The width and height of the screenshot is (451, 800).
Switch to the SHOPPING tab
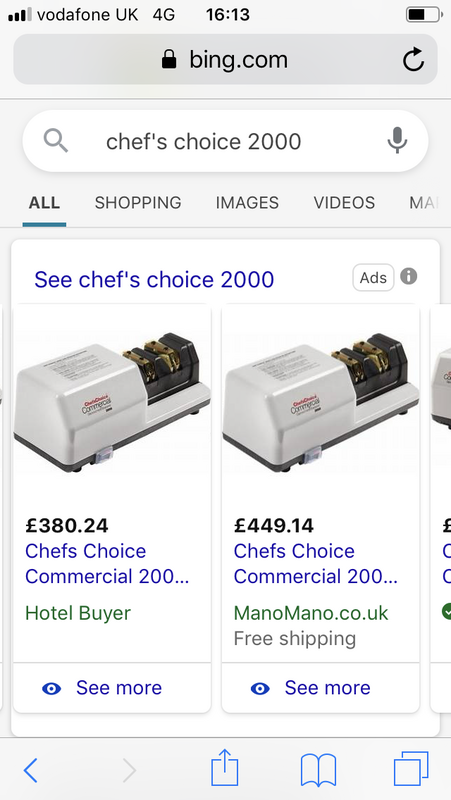coord(138,203)
